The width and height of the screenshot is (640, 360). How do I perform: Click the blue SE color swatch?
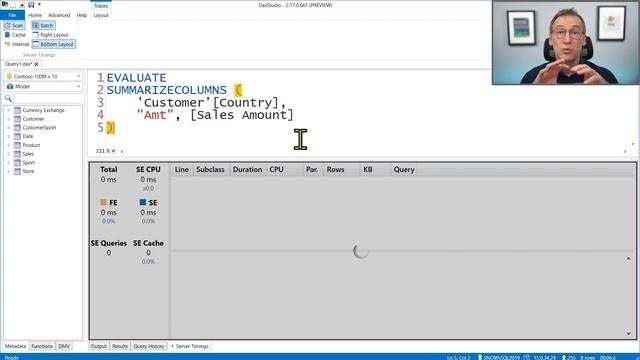click(x=143, y=202)
